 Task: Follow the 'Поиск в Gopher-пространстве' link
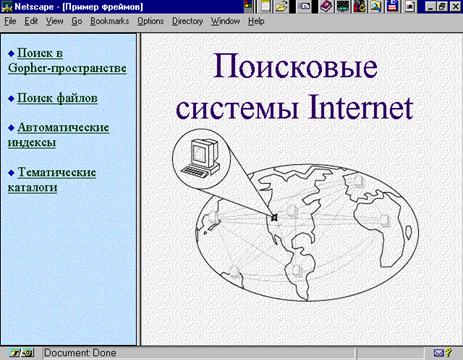[x=67, y=60]
